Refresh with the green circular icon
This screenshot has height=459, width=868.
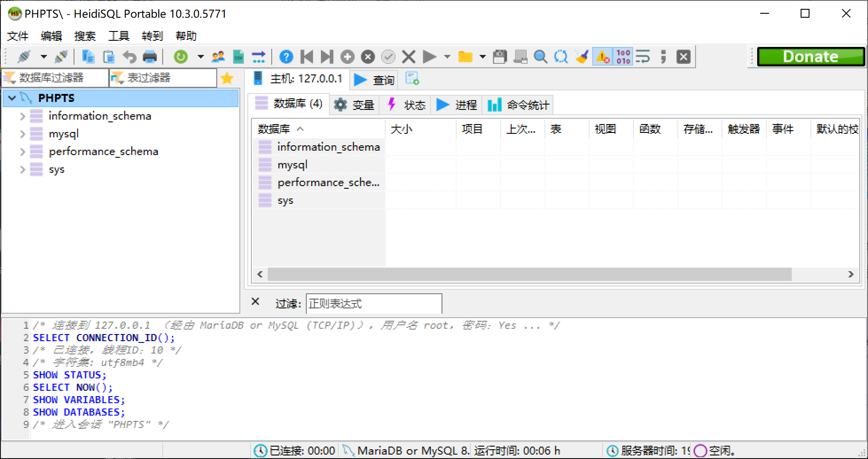tap(181, 57)
